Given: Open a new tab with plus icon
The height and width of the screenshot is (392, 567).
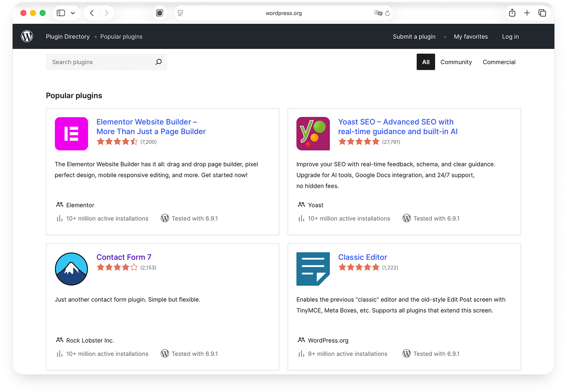Looking at the screenshot, I should coord(527,13).
